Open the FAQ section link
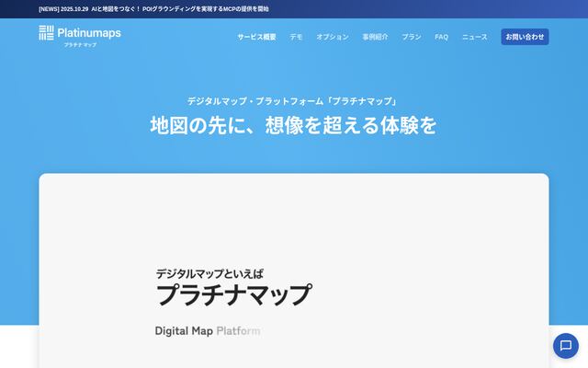This screenshot has height=368, width=588. 441,37
